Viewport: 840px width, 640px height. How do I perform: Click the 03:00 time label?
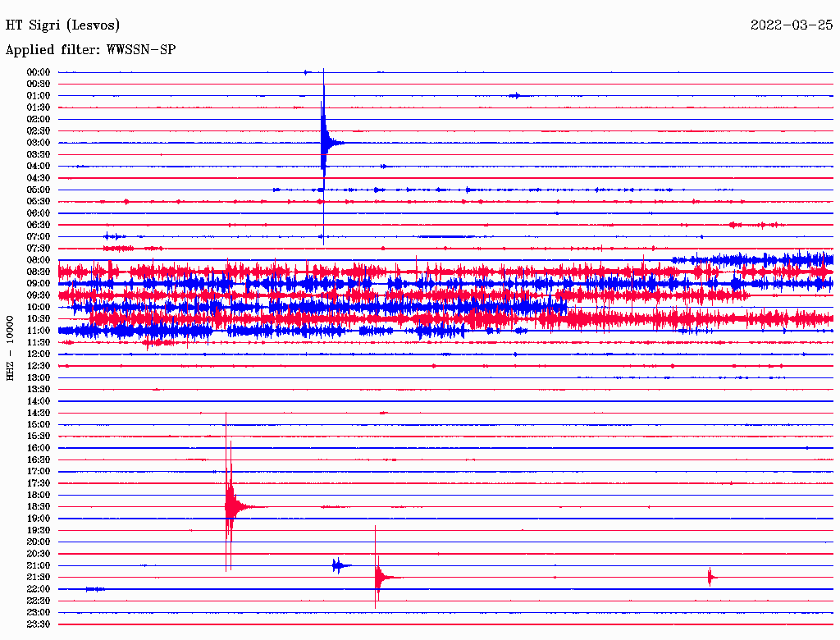pos(39,143)
